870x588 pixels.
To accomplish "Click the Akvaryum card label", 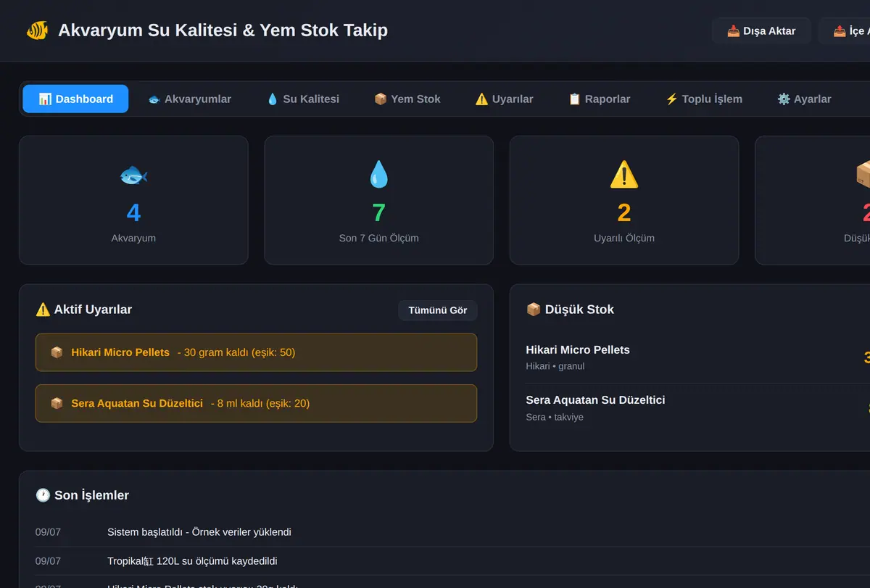I will pos(133,238).
